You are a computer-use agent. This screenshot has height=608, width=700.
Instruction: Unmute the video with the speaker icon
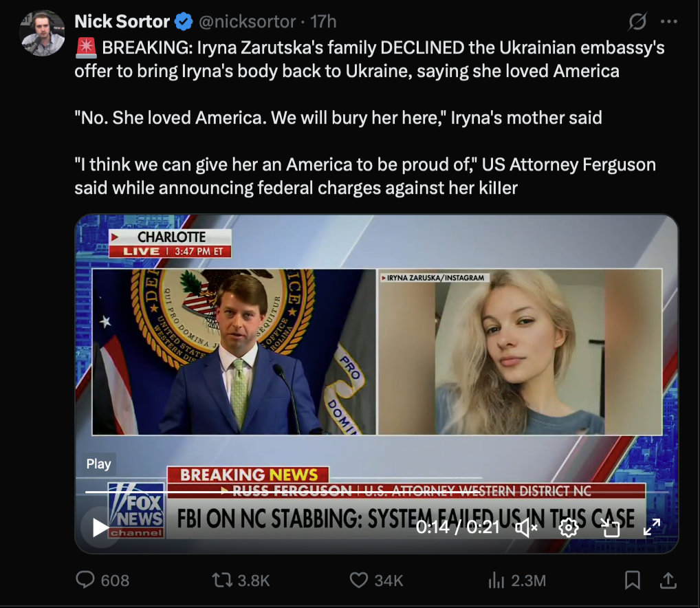tap(527, 528)
